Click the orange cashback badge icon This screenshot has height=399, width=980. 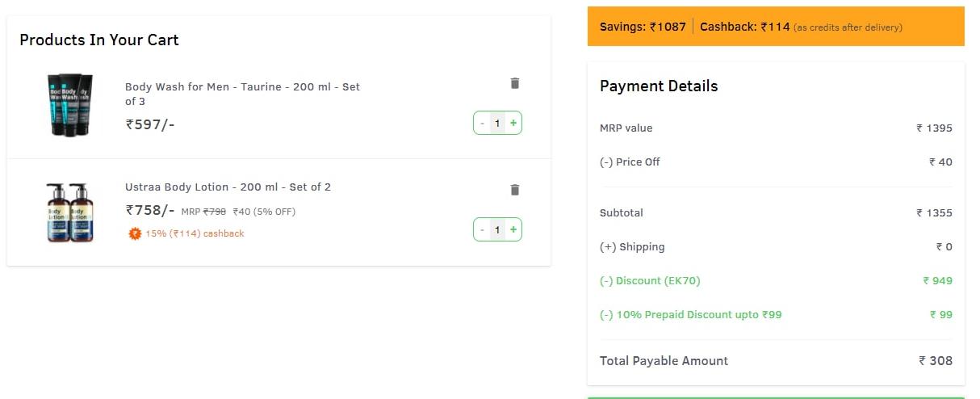tap(135, 233)
